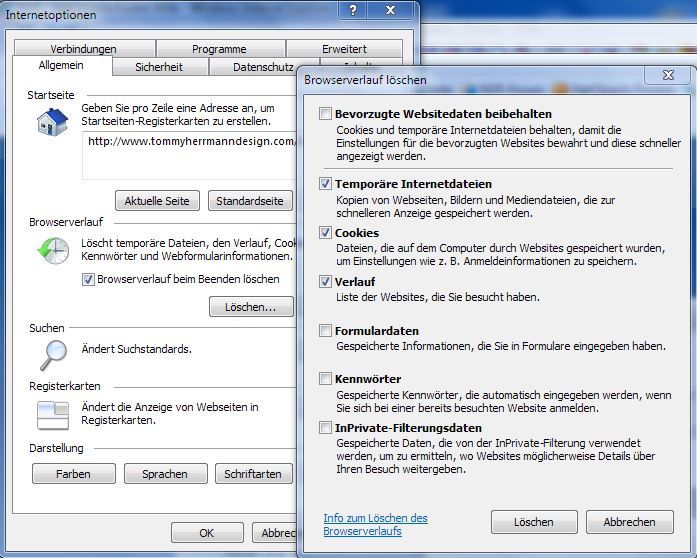Uncheck Temporäre Internetdateien
The width and height of the screenshot is (697, 558).
(325, 184)
